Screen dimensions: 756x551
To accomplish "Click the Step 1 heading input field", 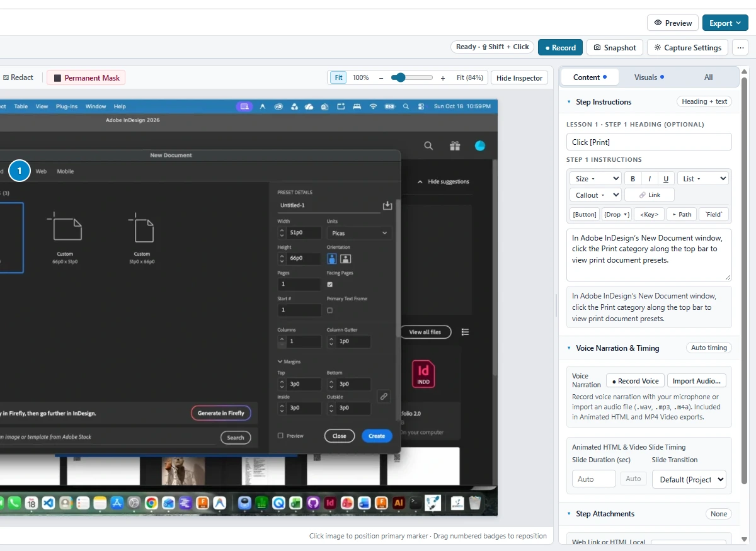I will 649,142.
